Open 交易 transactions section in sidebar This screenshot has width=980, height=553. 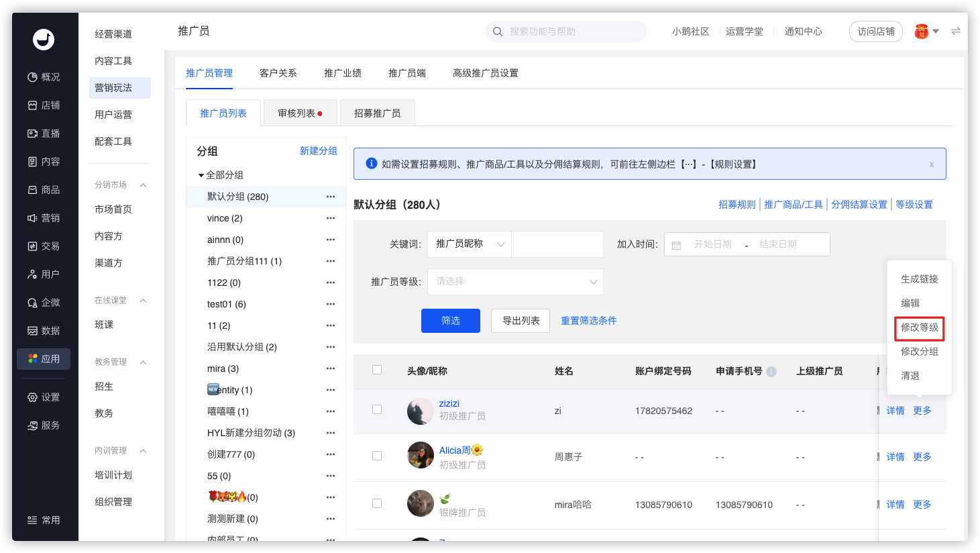(44, 246)
